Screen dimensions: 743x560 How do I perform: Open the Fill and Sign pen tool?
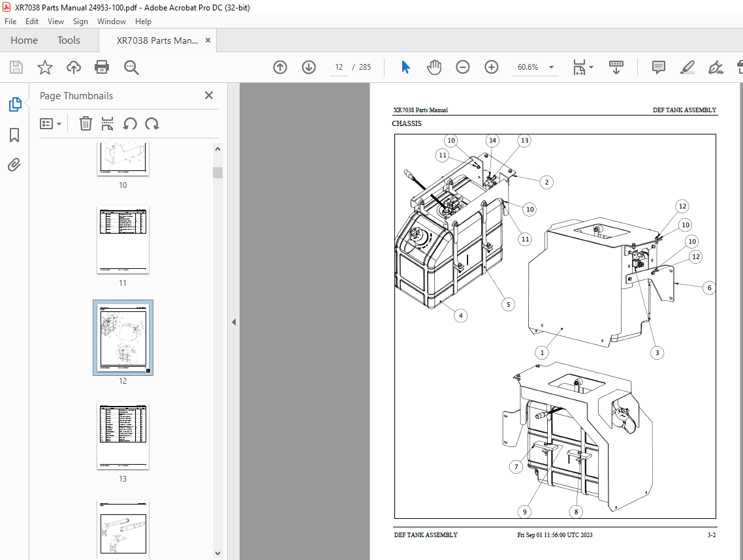click(x=716, y=67)
